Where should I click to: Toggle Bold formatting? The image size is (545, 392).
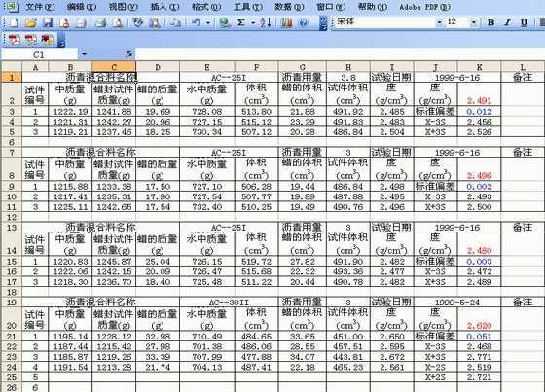490,23
